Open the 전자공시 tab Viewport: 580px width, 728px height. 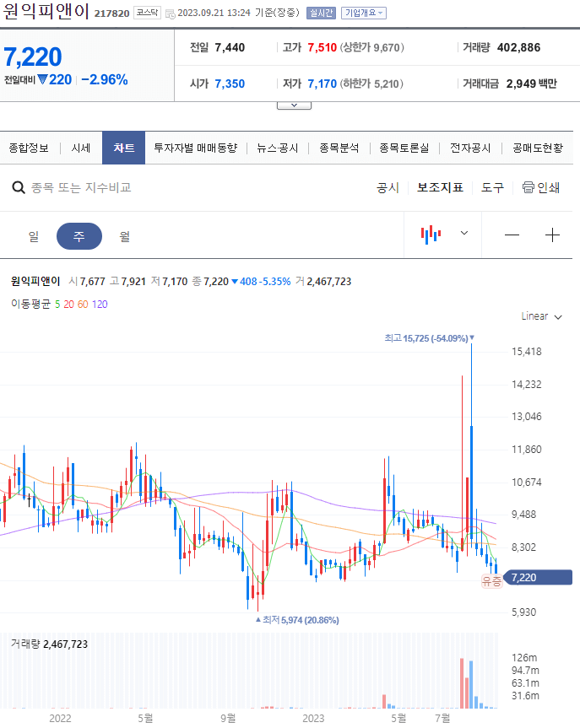coord(470,148)
